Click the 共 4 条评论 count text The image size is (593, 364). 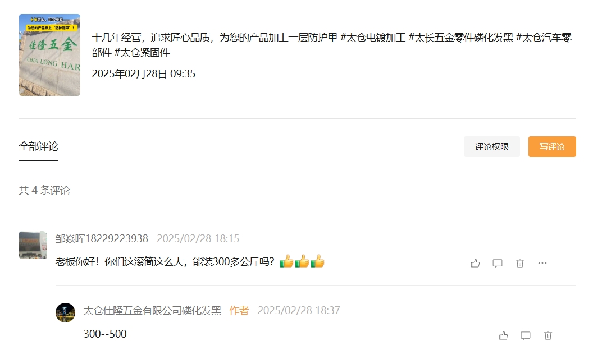[x=44, y=190]
